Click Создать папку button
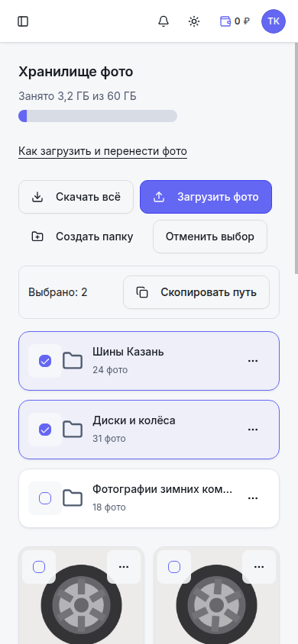The height and width of the screenshot is (644, 298). click(83, 237)
